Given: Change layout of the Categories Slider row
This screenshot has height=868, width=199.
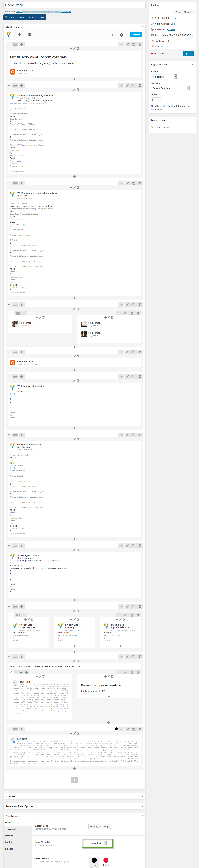Looking at the screenshot, I should 15,86.
